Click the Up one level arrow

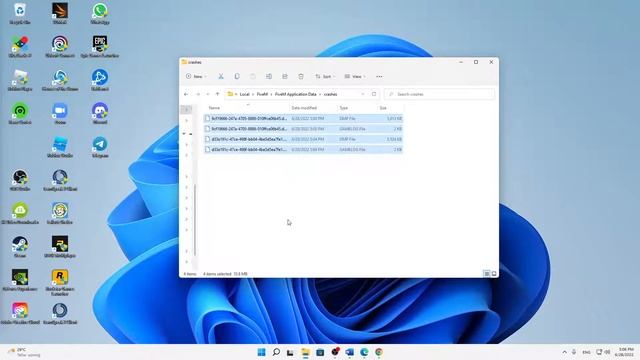coord(218,94)
